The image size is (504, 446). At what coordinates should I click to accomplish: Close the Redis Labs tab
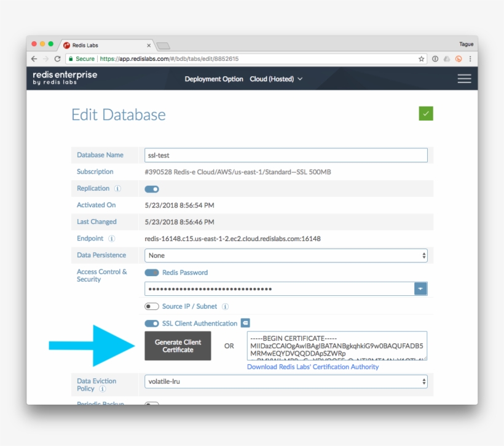click(x=149, y=46)
